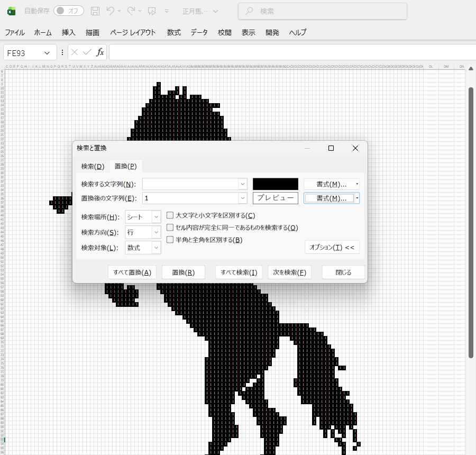The image size is (476, 455).
Task: Open the 検索対象 dropdown showing 数式
Action: point(143,248)
